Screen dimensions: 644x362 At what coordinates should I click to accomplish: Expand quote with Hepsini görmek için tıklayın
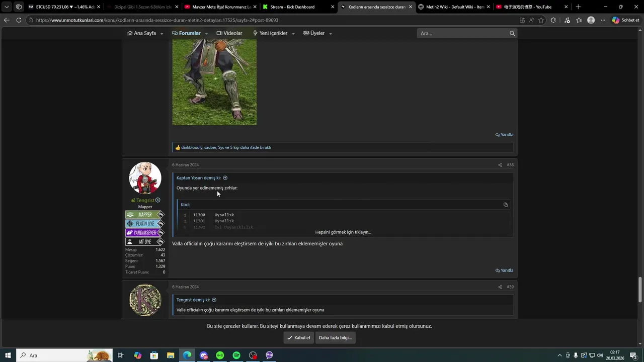(343, 232)
